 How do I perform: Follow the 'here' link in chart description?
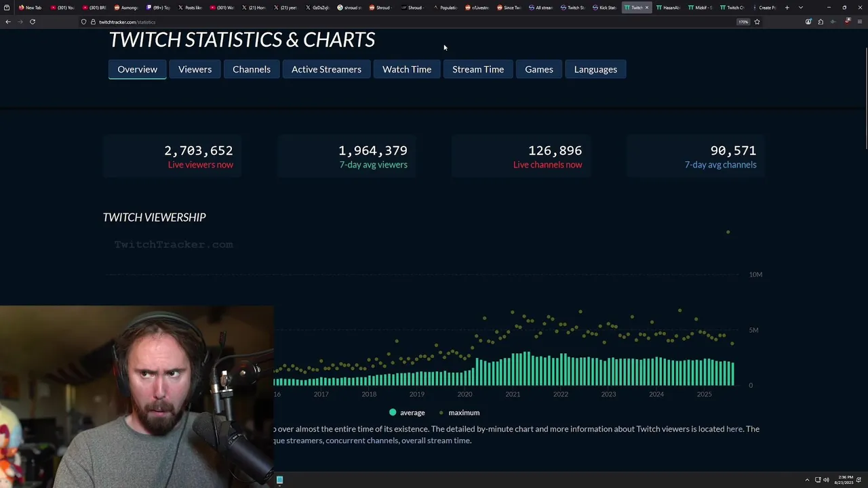[734, 429]
